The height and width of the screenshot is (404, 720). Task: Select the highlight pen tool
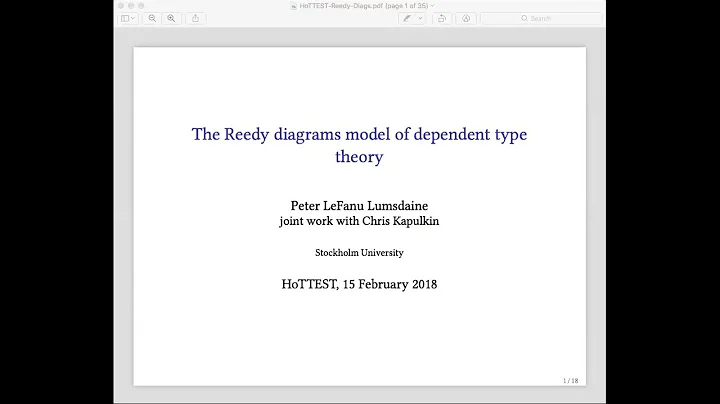coord(407,18)
